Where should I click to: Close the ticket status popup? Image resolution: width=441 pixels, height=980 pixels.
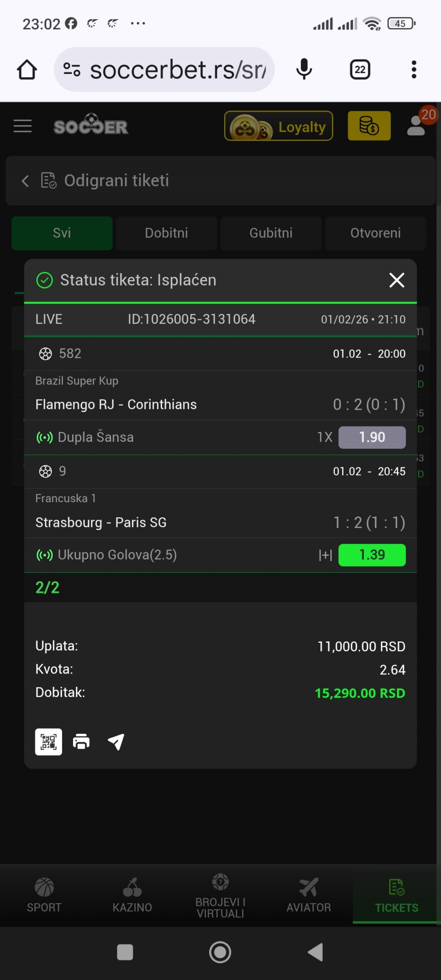point(396,280)
